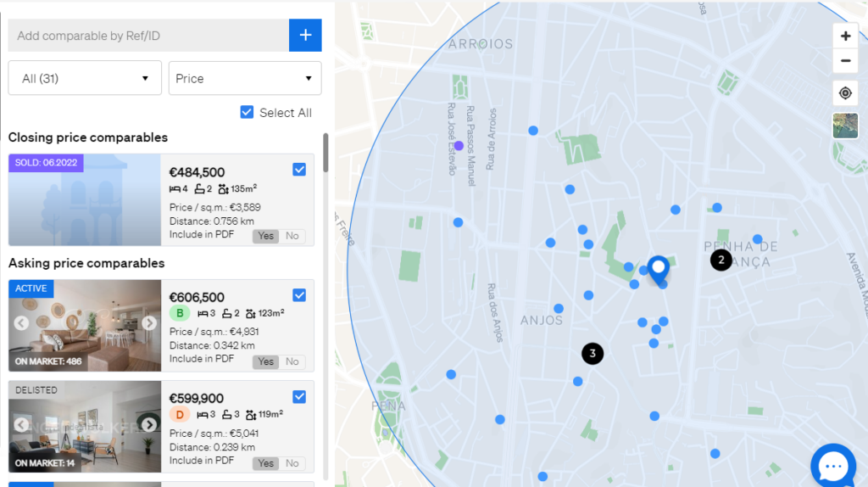Click energy rating B badge
This screenshot has width=868, height=487.
180,313
